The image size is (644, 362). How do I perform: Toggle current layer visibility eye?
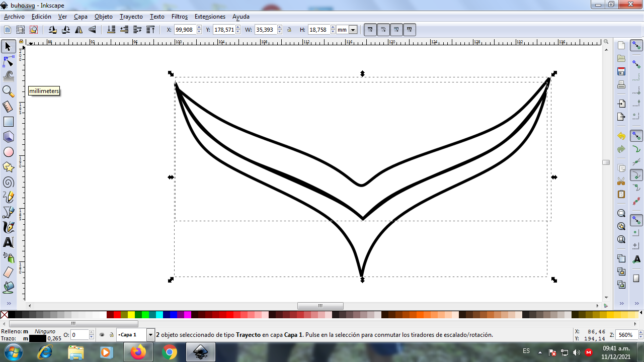pos(102,334)
